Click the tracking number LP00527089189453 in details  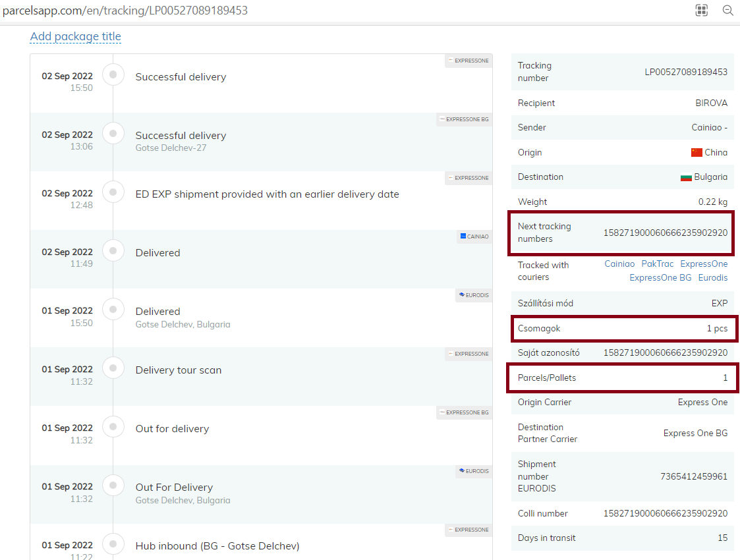685,72
